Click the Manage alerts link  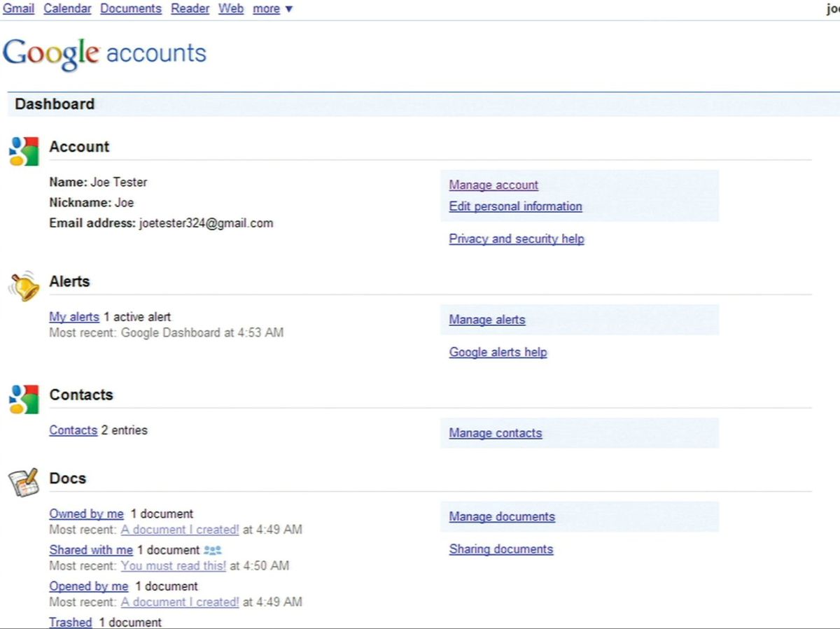tap(487, 320)
